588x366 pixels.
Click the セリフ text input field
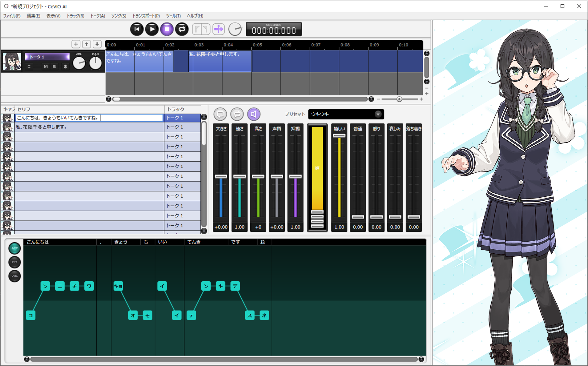[x=89, y=118]
